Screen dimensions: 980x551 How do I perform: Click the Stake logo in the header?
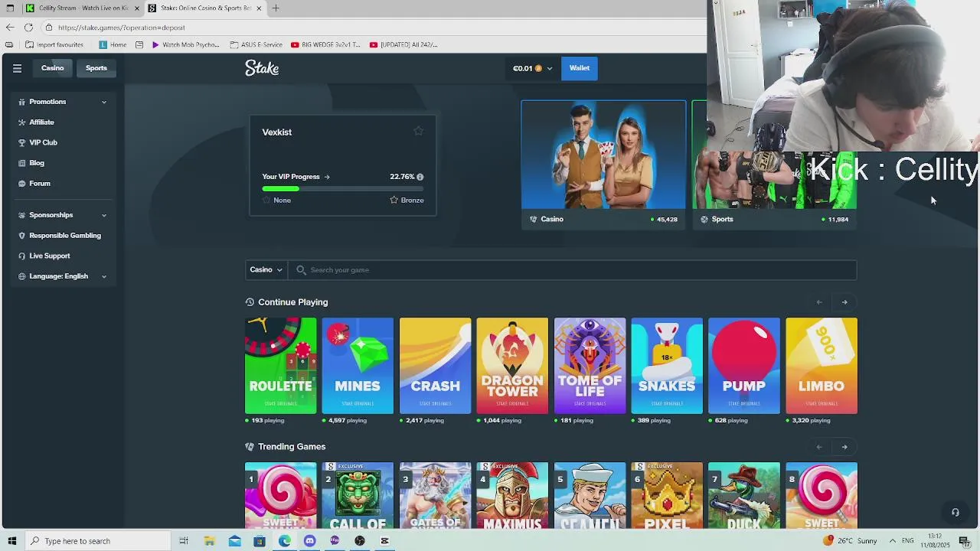(262, 68)
